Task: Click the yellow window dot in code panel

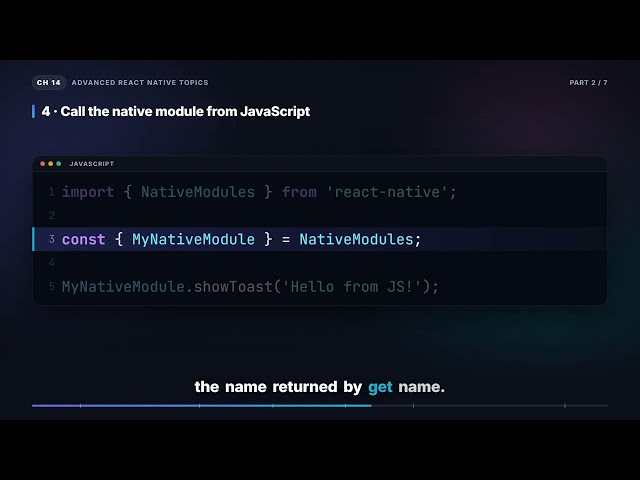Action: click(x=51, y=164)
